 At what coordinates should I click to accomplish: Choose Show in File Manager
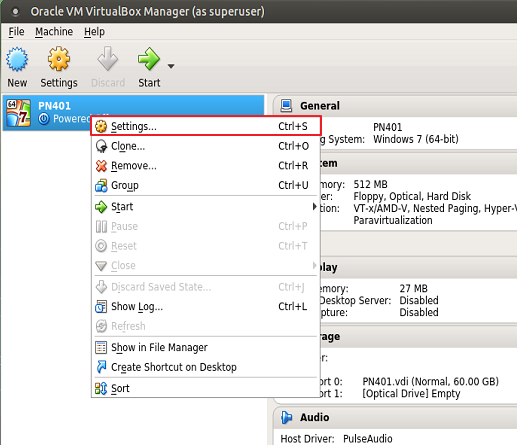pos(206,347)
